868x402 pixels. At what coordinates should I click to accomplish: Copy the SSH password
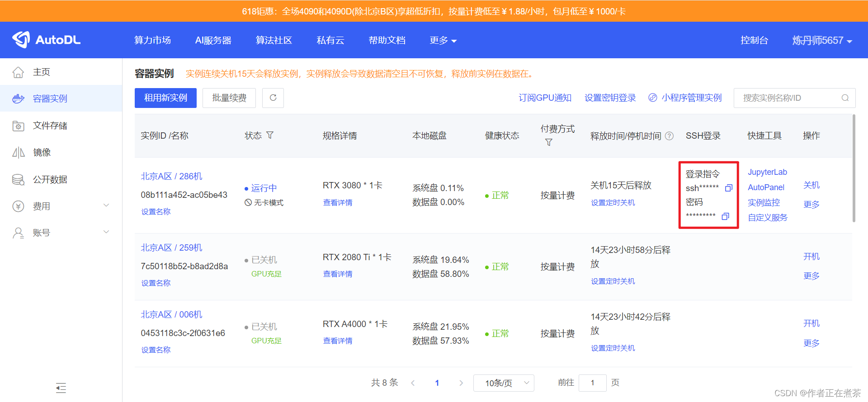[725, 216]
